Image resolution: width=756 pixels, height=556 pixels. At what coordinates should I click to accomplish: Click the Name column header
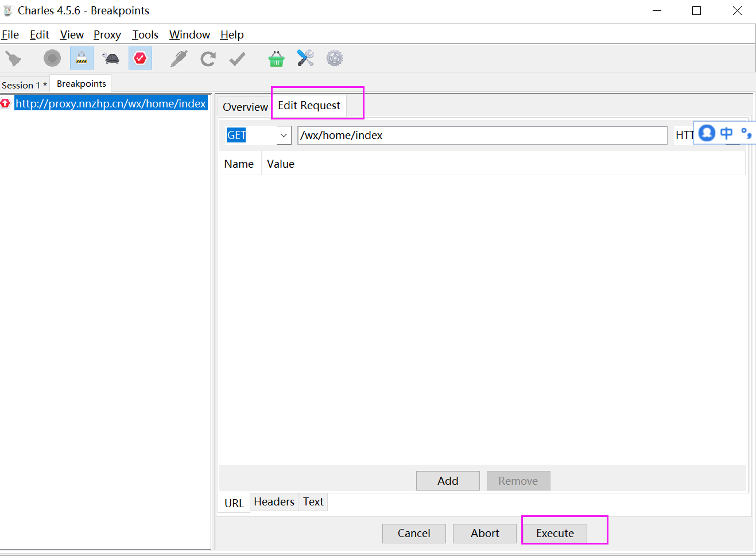click(x=239, y=164)
